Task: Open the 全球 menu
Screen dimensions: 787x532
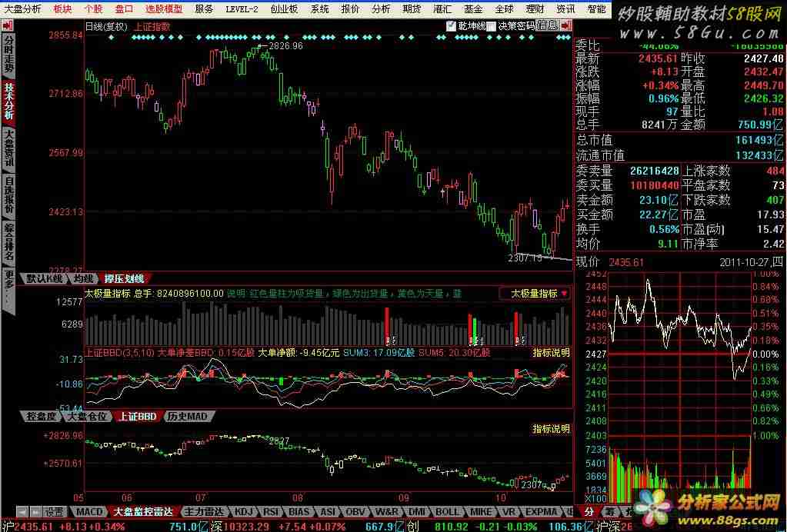Action: coord(505,9)
